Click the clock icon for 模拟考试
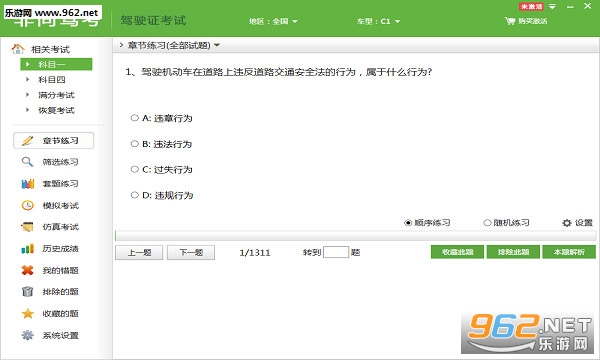The width and height of the screenshot is (600, 360). [x=28, y=205]
